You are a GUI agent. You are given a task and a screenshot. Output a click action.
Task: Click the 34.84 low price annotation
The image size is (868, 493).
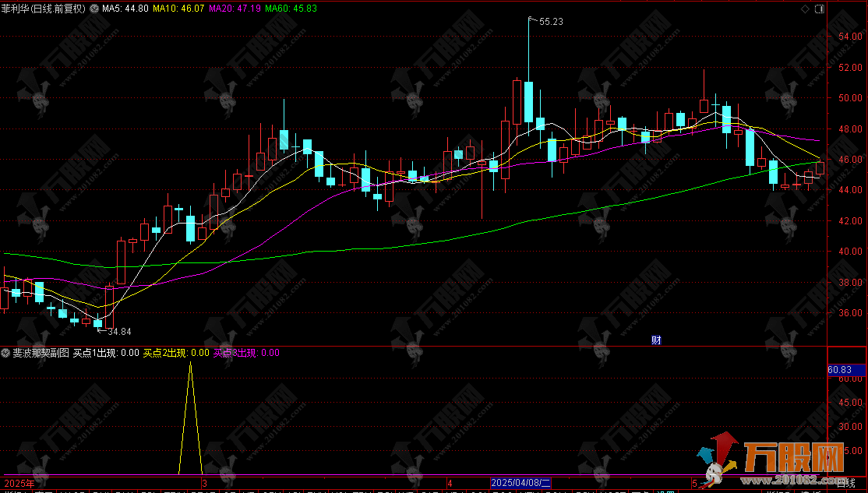click(x=119, y=332)
